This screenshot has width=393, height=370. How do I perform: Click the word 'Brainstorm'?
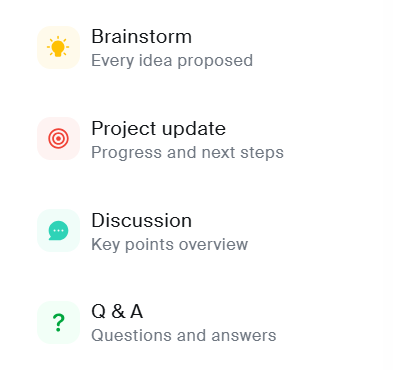pos(141,36)
